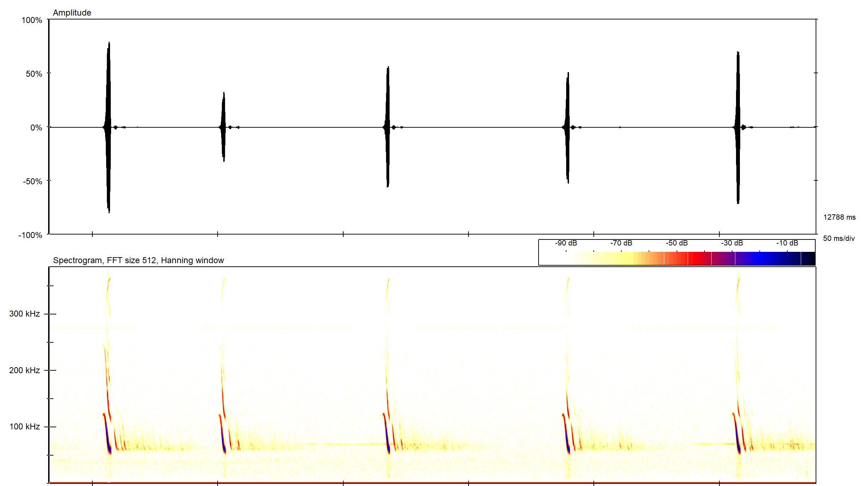Click the 12788 ms time readout
The width and height of the screenshot is (868, 486).
[839, 217]
